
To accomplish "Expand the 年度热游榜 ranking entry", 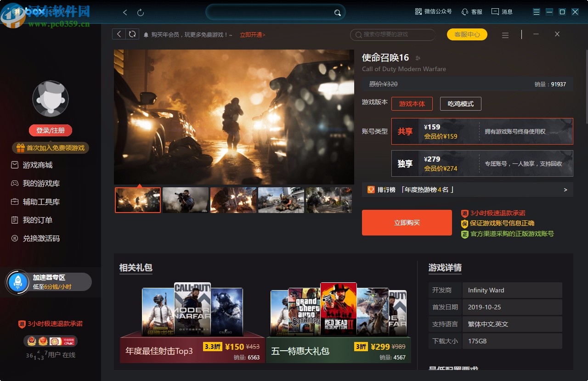I will (x=566, y=190).
